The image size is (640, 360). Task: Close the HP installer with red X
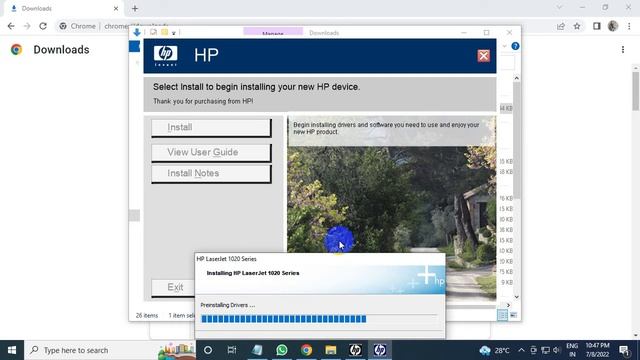tap(483, 56)
